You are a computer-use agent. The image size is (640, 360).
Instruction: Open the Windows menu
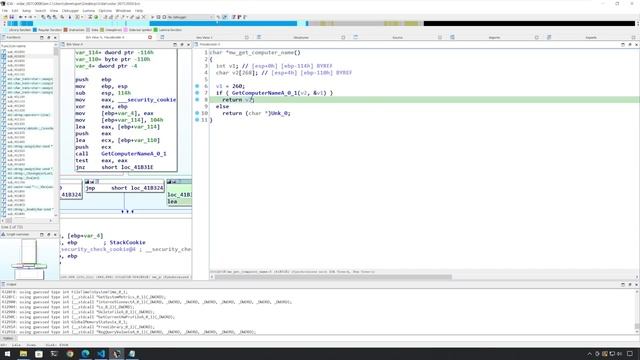123,11
